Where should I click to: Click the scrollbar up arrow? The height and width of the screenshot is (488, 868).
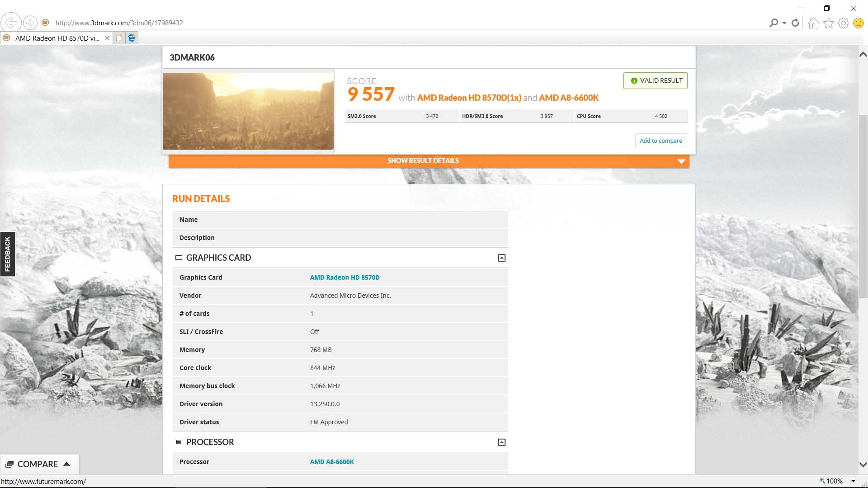[x=863, y=54]
